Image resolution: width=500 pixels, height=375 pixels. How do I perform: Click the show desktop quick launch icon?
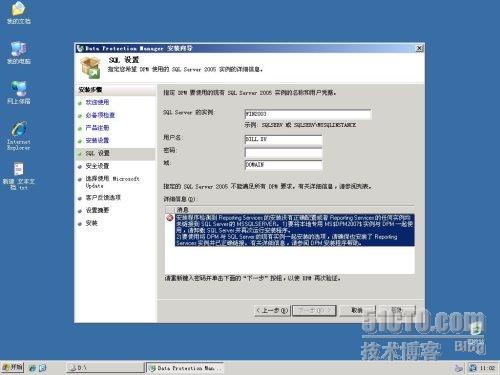pyautogui.click(x=42, y=368)
